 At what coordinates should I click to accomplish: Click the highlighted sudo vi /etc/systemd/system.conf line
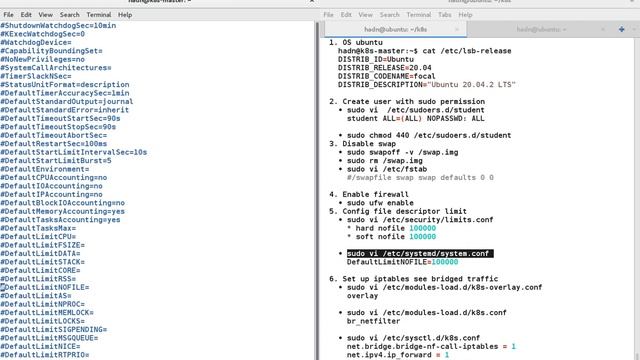tap(420, 253)
